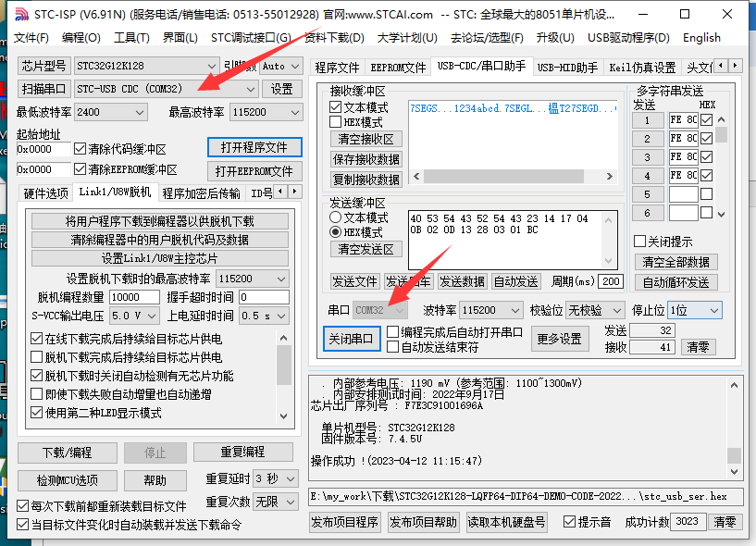Click down arrow of the log output scrollbar

[x=734, y=472]
